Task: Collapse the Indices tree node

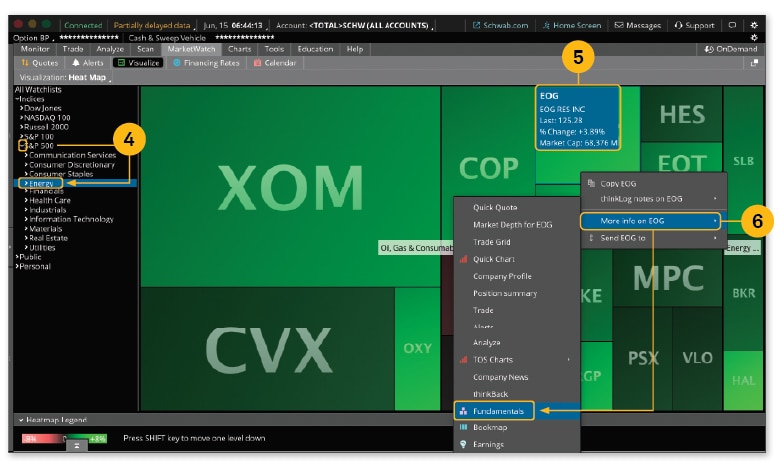Action: [x=16, y=99]
